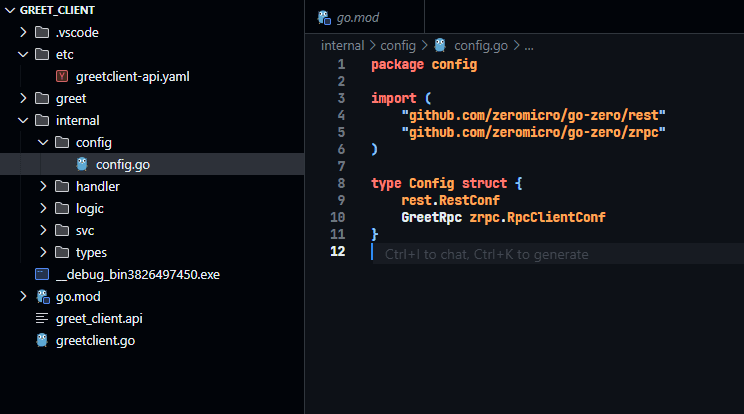Click the go.mod gopher icon in file tree
This screenshot has width=744, height=414.
pyautogui.click(x=42, y=296)
